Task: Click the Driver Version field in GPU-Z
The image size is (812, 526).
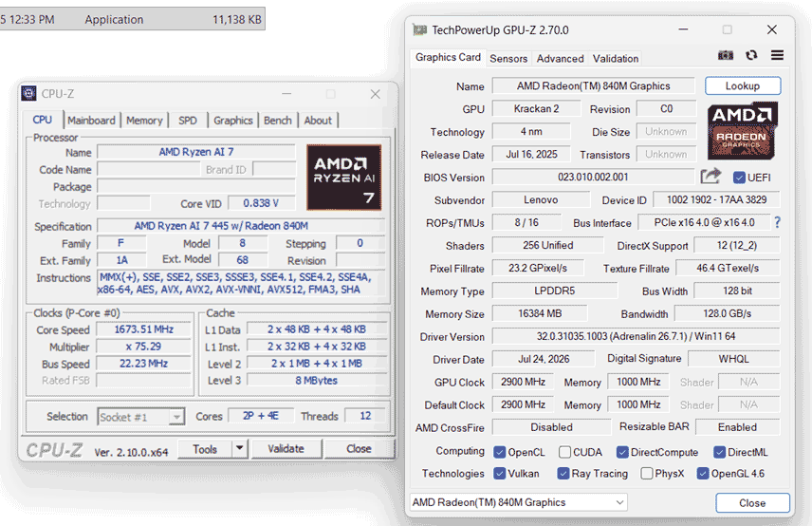Action: [636, 336]
